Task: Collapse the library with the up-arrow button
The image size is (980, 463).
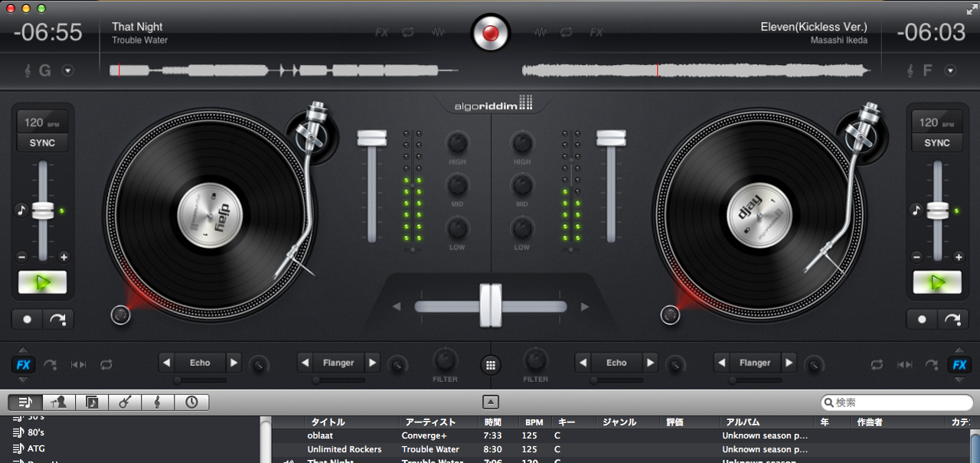Action: point(491,402)
